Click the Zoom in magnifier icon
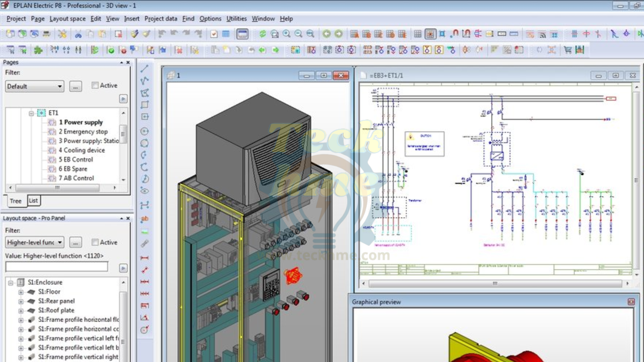 click(287, 34)
